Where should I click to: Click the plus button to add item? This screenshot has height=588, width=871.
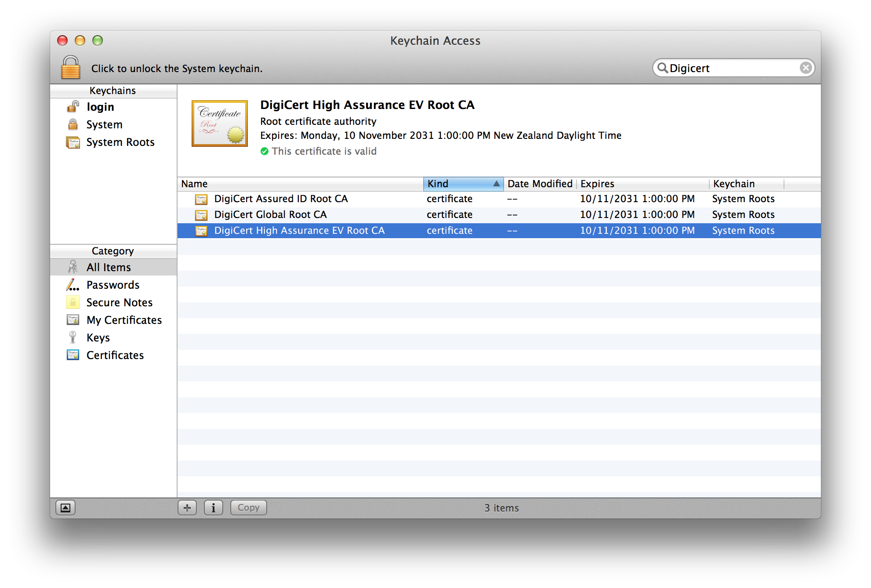click(187, 508)
